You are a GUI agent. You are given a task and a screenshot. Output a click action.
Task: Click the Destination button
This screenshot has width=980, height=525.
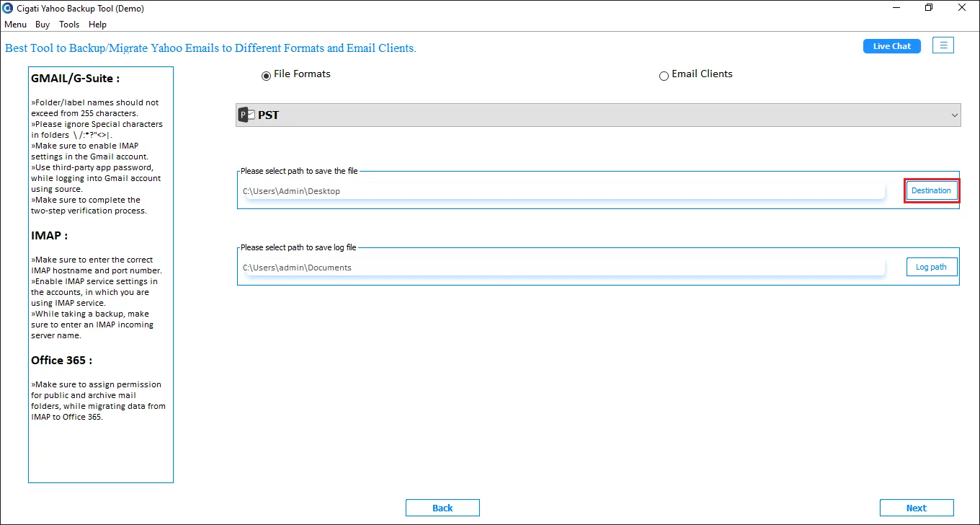point(931,190)
